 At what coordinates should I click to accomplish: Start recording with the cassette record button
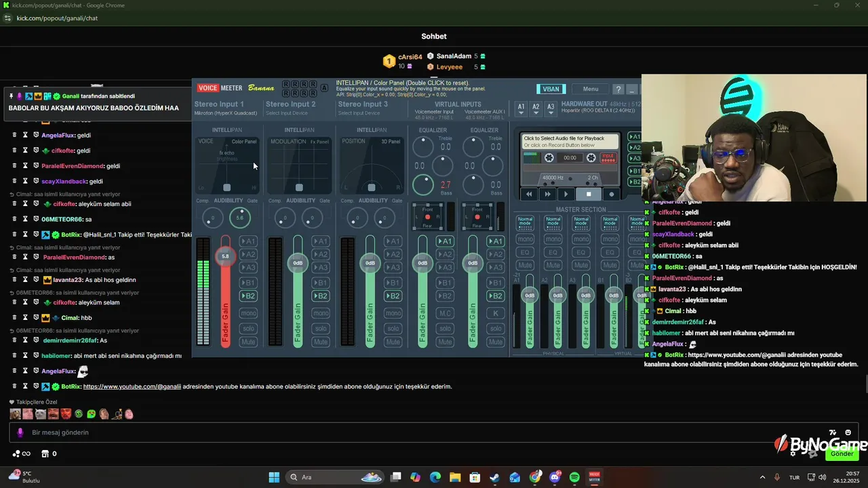(x=612, y=194)
